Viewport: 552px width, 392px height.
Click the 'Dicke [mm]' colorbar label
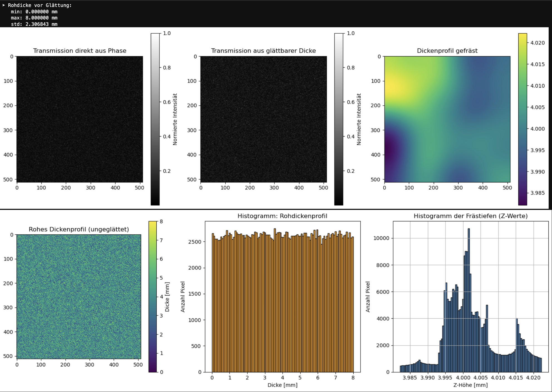tap(167, 297)
